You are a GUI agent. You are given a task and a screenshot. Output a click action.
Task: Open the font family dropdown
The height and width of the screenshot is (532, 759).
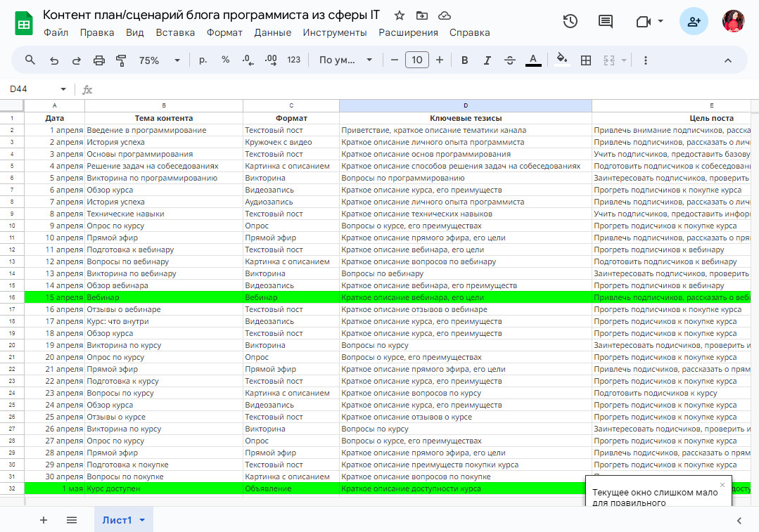345,60
